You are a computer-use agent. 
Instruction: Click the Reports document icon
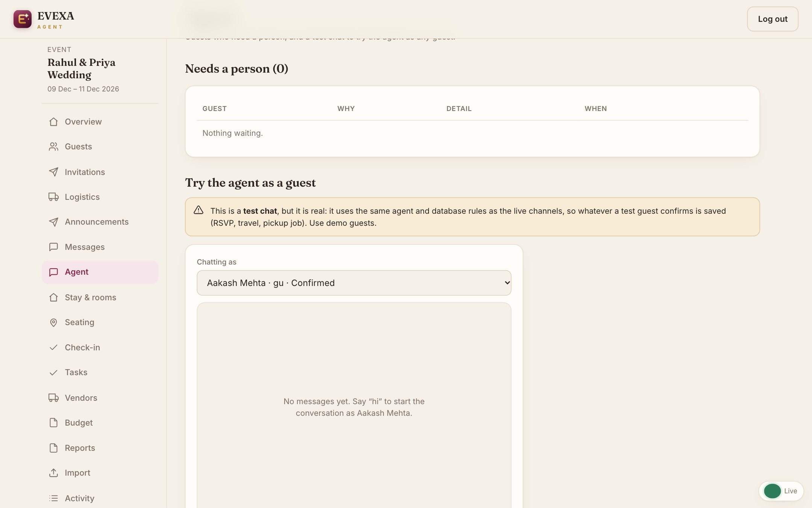point(53,448)
